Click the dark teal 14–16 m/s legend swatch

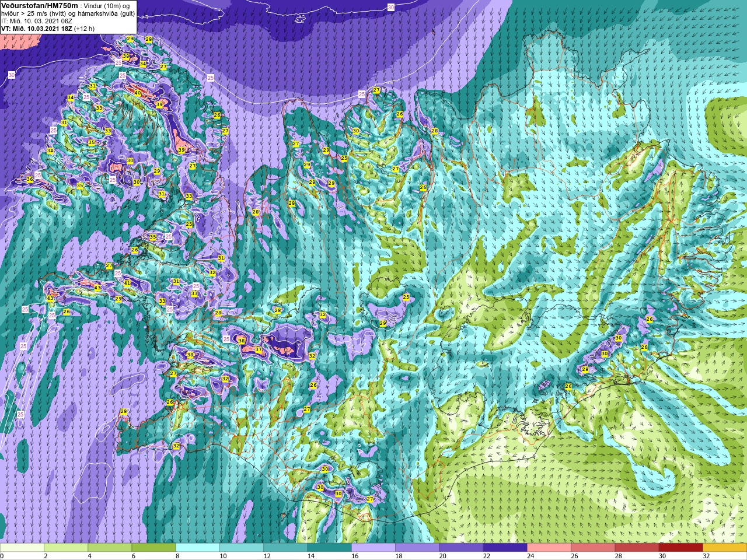[x=329, y=548]
